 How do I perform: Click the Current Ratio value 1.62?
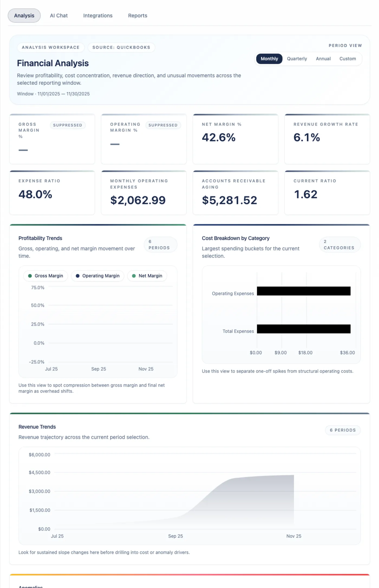coord(306,194)
